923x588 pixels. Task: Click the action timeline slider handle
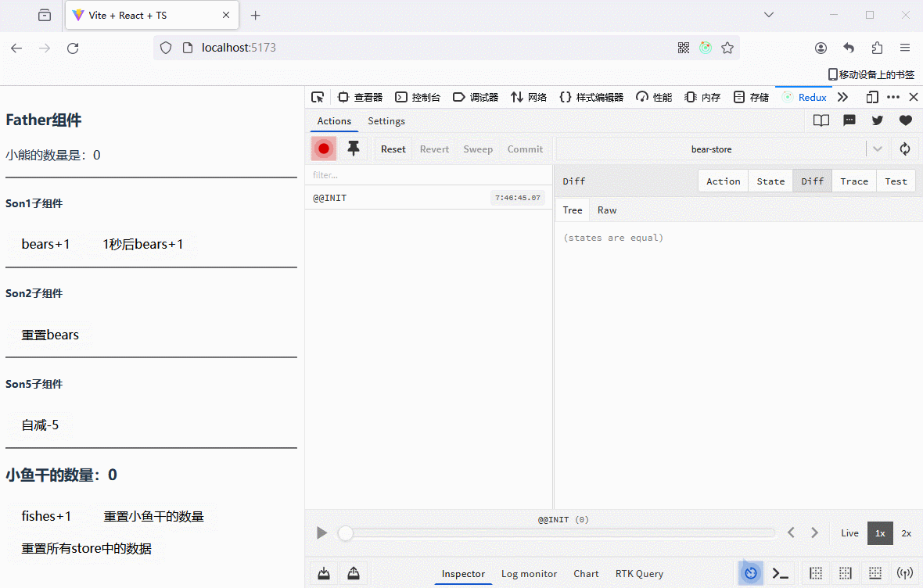click(345, 533)
